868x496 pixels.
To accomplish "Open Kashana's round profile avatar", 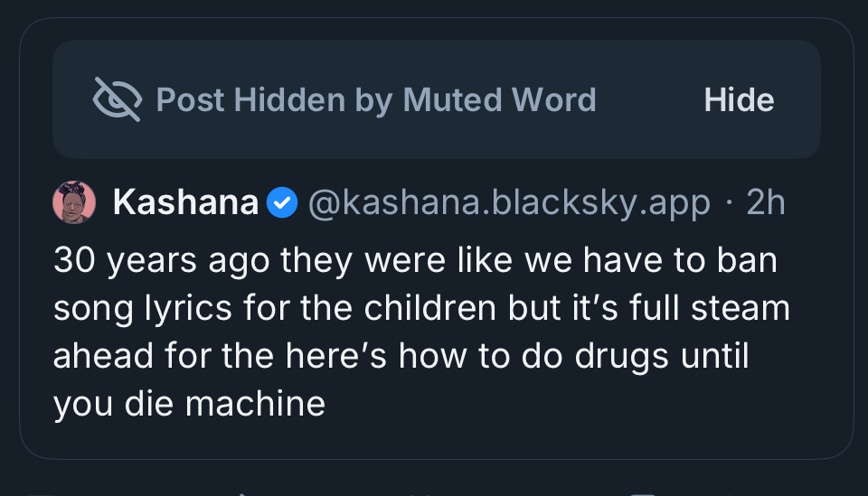I will click(74, 202).
